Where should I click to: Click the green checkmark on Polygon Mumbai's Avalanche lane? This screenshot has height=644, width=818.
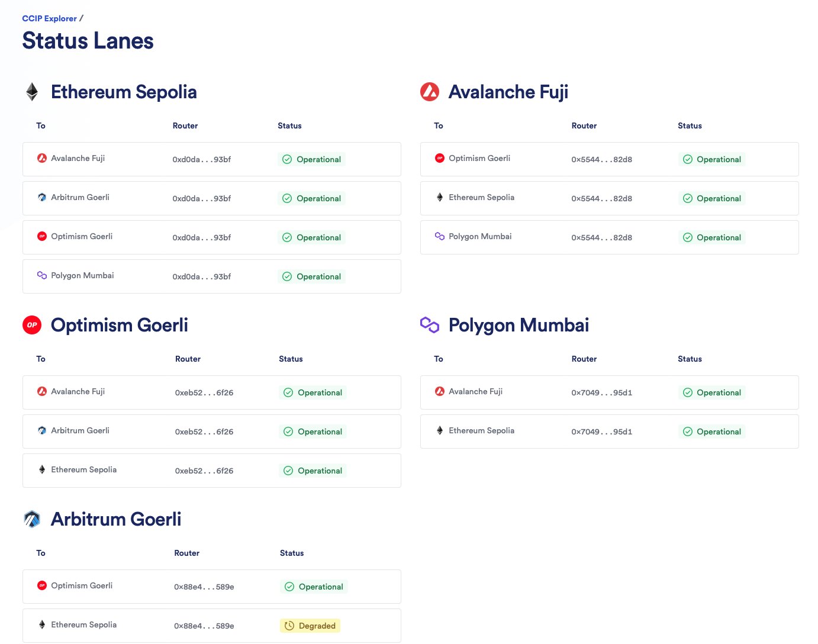(688, 392)
